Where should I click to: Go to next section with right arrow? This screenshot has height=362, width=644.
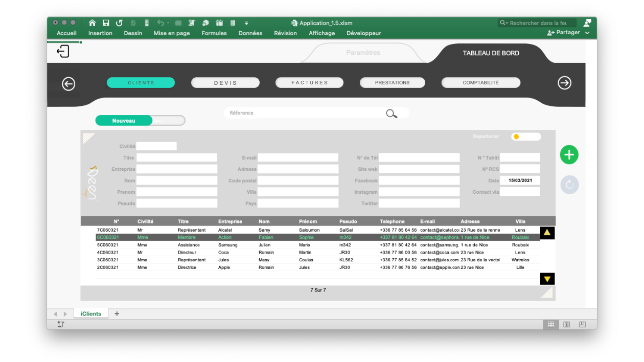click(564, 83)
